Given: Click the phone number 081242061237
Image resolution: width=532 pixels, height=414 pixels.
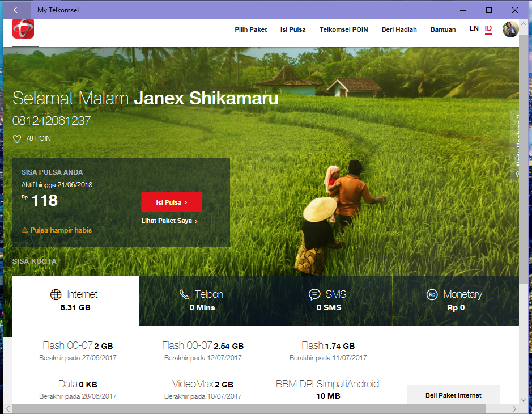Looking at the screenshot, I should pos(52,121).
